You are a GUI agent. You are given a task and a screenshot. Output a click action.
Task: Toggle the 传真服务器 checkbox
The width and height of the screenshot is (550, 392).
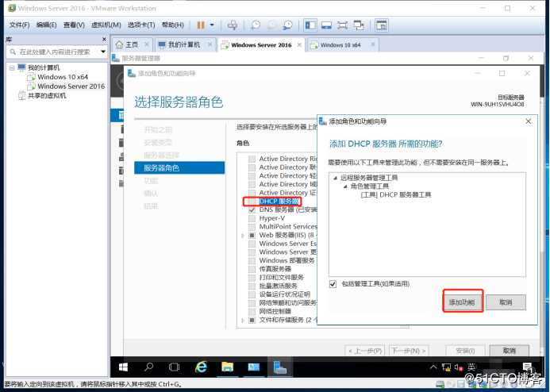(x=252, y=269)
